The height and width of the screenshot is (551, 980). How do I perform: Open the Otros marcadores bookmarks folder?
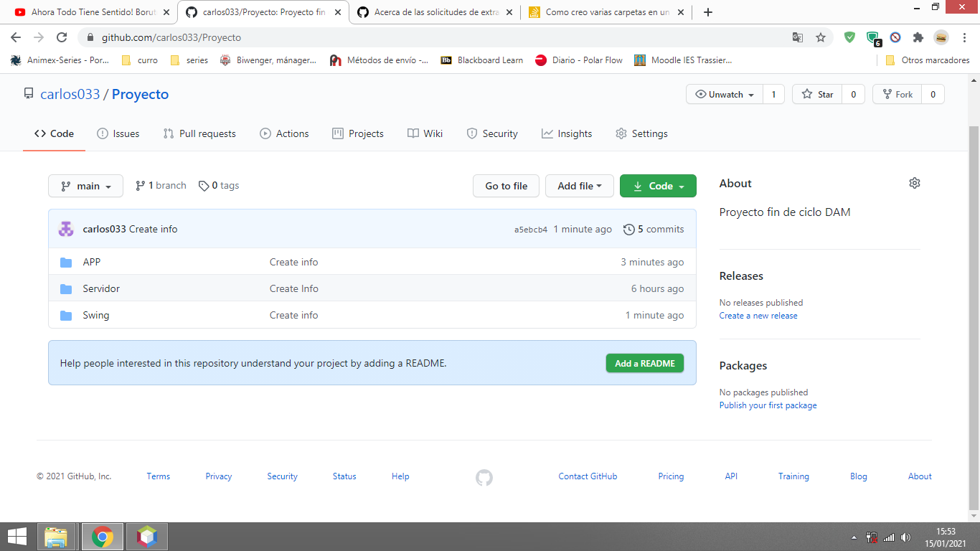[927, 60]
